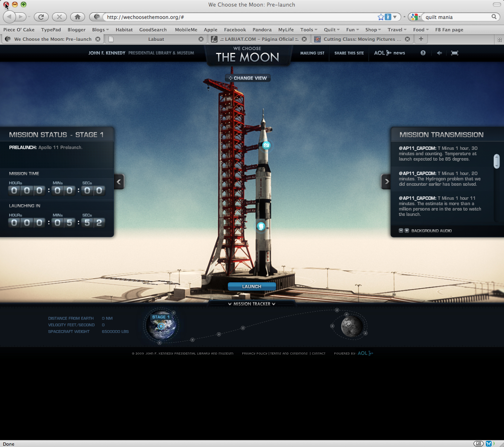Increase background audio with the plus button

click(407, 231)
